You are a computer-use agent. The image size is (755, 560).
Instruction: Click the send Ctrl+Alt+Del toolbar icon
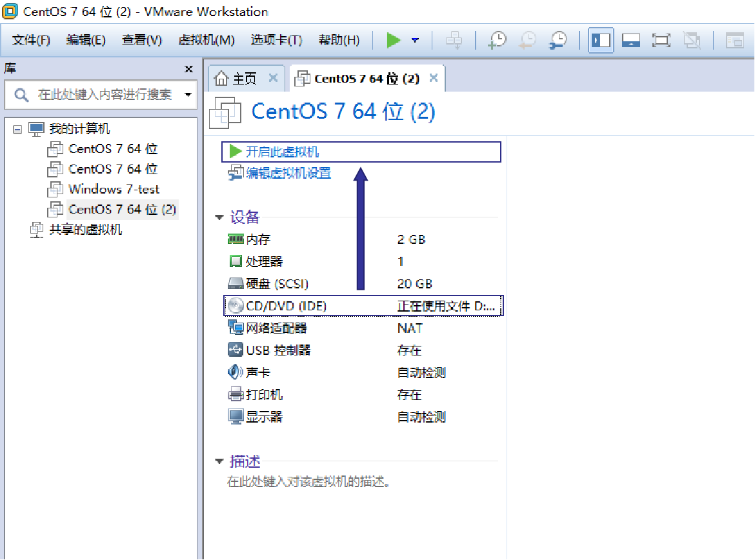(x=454, y=40)
